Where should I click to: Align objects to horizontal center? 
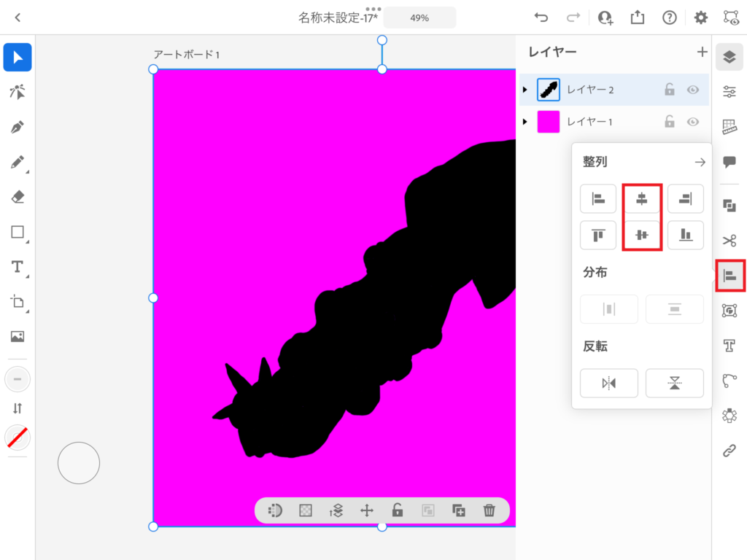coord(642,198)
